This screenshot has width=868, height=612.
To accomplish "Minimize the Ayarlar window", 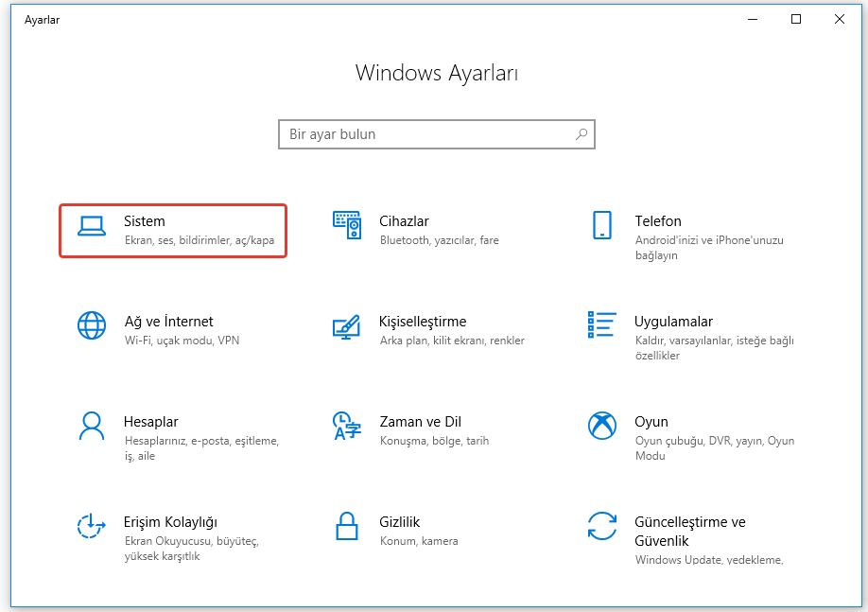I will point(753,19).
